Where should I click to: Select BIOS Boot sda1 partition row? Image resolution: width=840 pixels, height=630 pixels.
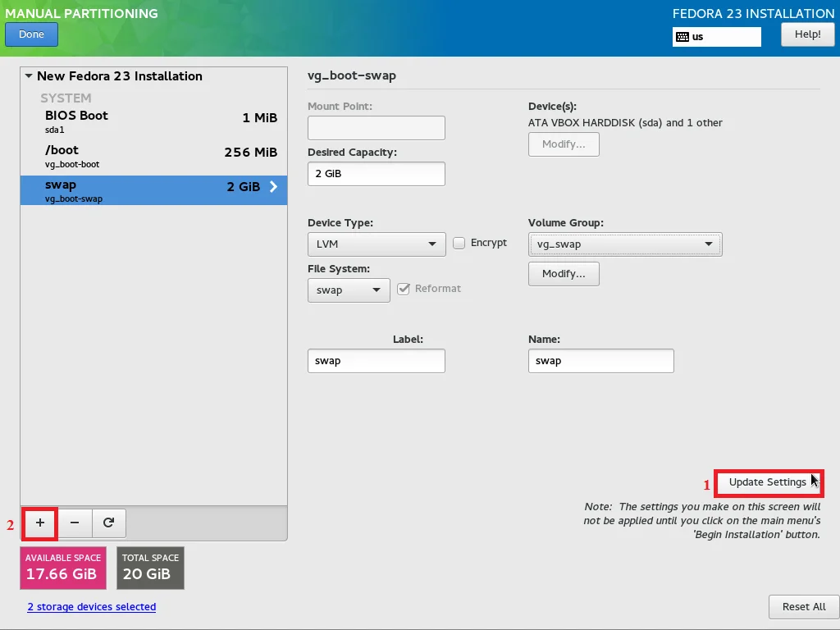[153, 121]
